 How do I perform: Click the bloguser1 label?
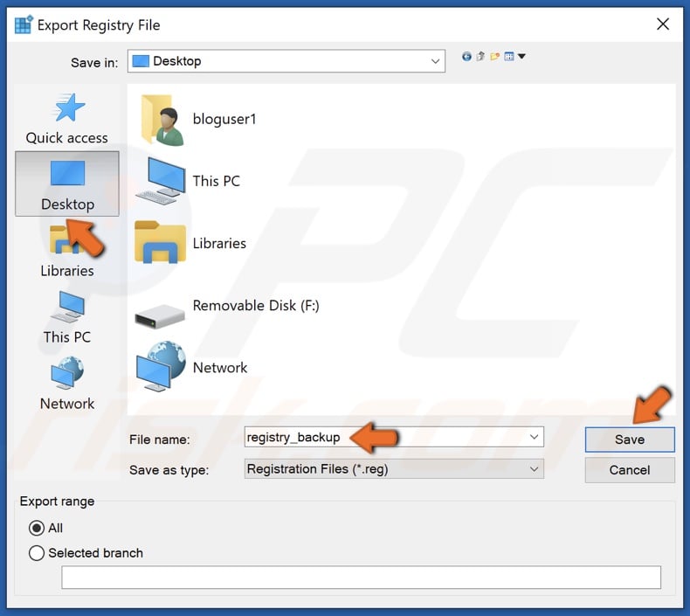[224, 120]
